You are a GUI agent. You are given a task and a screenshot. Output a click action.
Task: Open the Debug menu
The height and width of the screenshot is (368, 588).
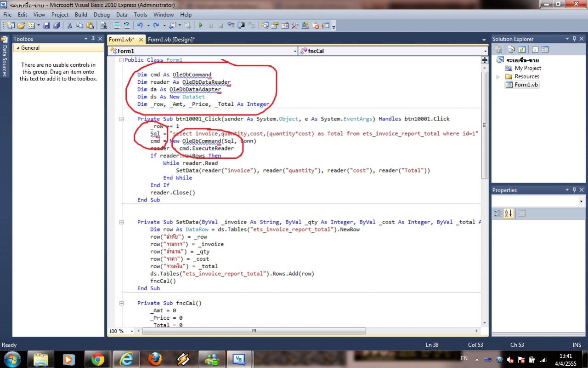(x=102, y=15)
